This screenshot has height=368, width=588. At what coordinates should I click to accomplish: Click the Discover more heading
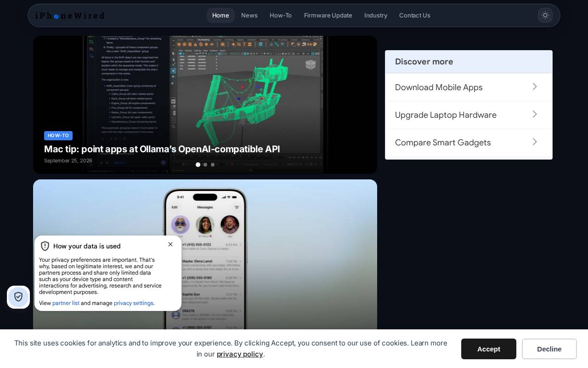click(424, 62)
